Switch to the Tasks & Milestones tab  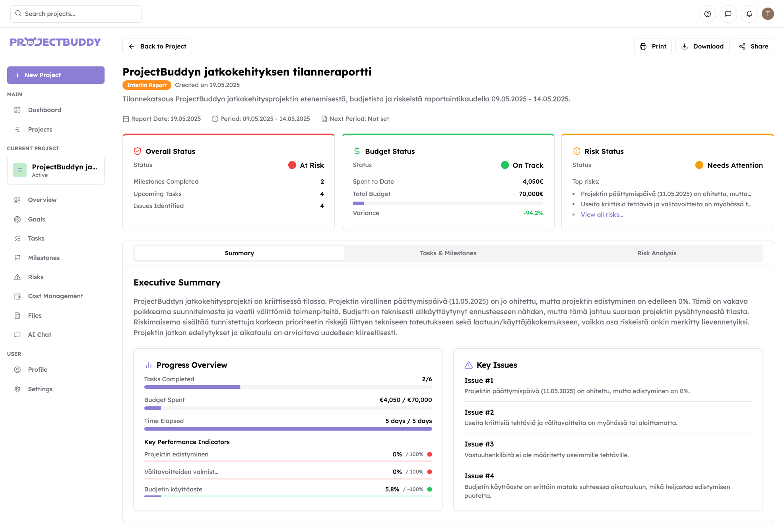[448, 253]
